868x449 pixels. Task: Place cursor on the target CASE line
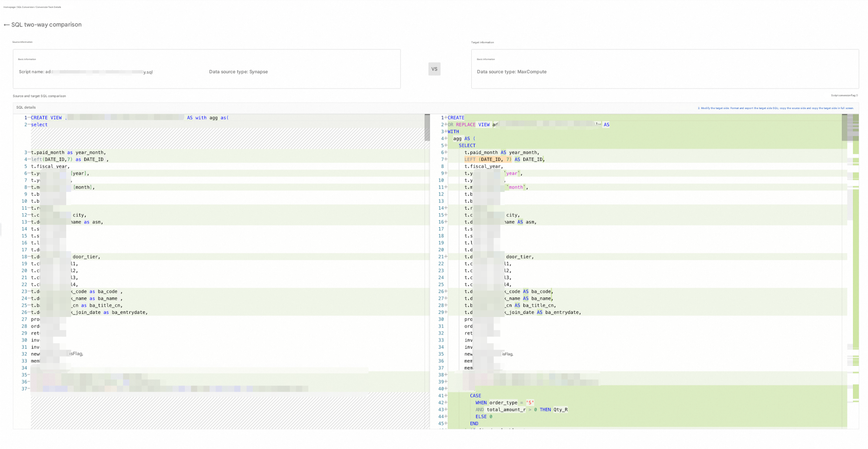(x=475, y=396)
